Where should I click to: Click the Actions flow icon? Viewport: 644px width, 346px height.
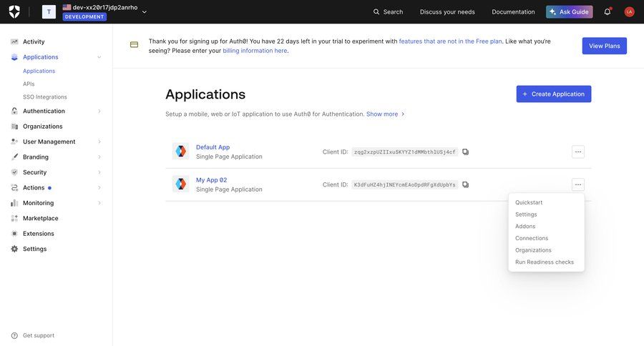14,187
